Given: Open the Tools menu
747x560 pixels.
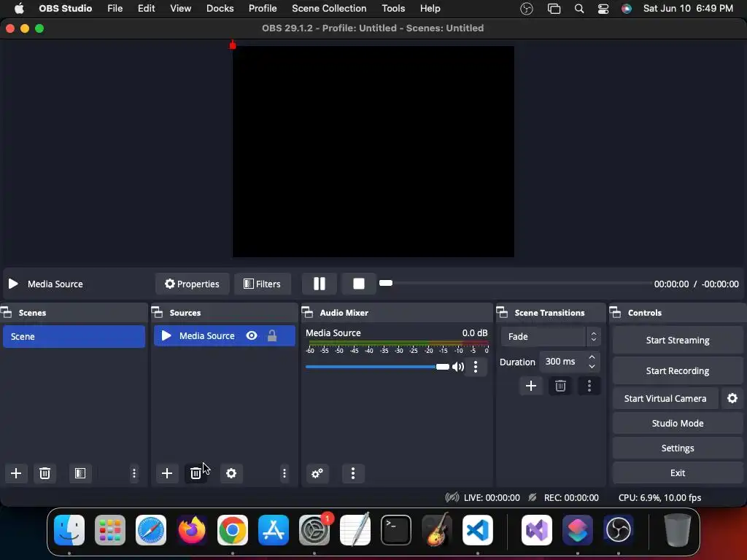Looking at the screenshot, I should (x=393, y=9).
